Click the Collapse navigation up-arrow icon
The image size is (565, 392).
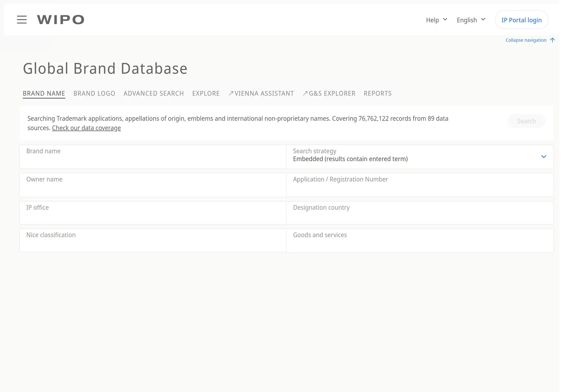tap(552, 40)
